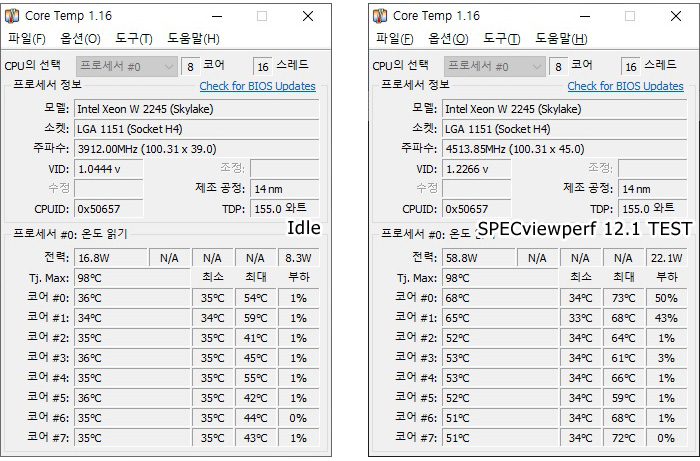This screenshot has height=461, width=700.
Task: Click 코어 #0 temperature 36°C
Action: 132,298
